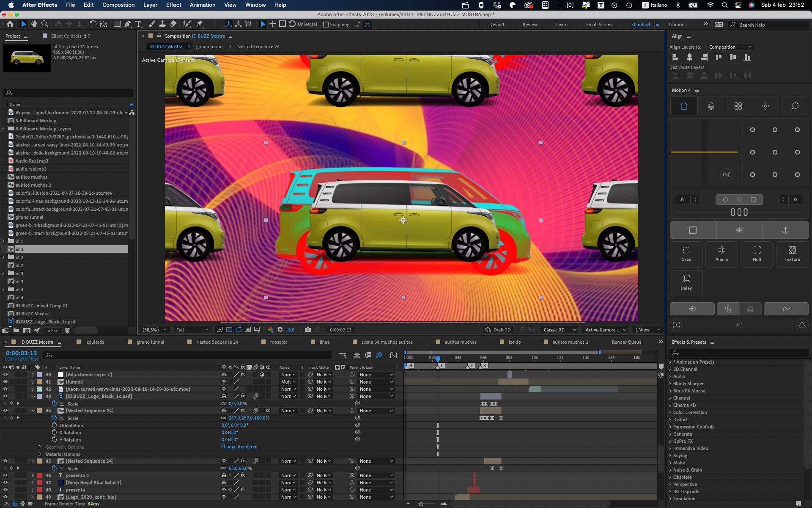
Task: Select the Zoom tool in toolbar
Action: coord(45,24)
